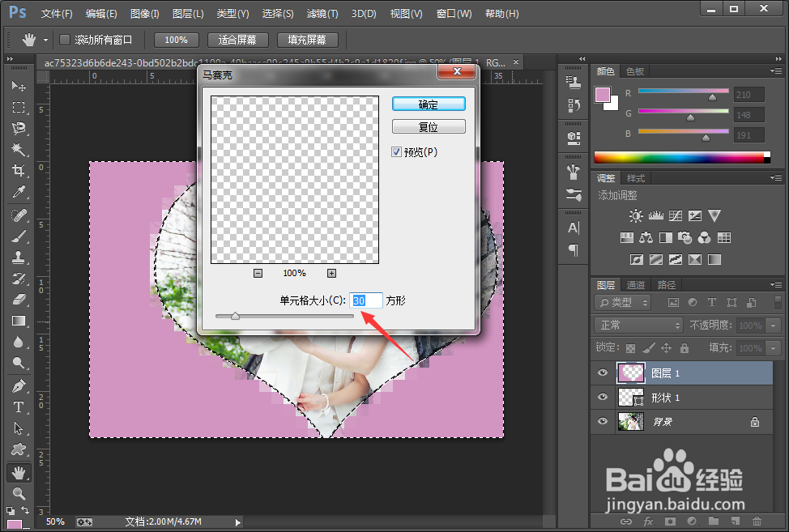The image size is (789, 532).
Task: Select the Dodge tool
Action: pyautogui.click(x=19, y=363)
